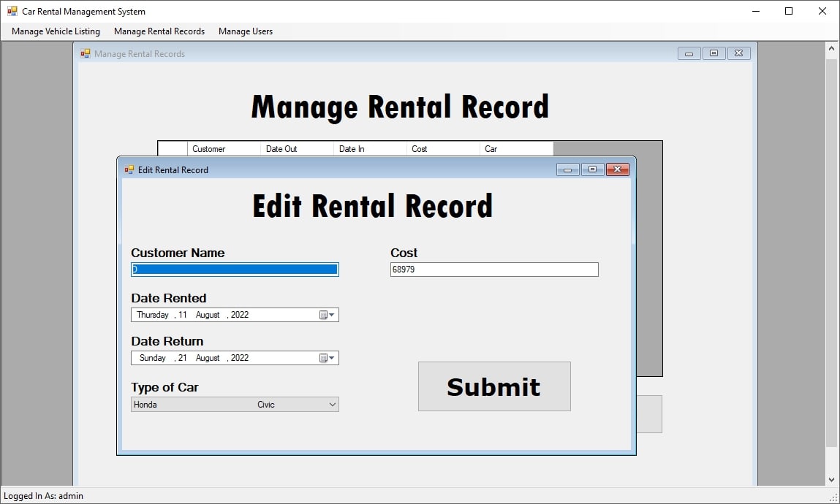Screen dimensions: 840x504
Task: Minimize the Edit Rental Record dialog
Action: click(568, 169)
